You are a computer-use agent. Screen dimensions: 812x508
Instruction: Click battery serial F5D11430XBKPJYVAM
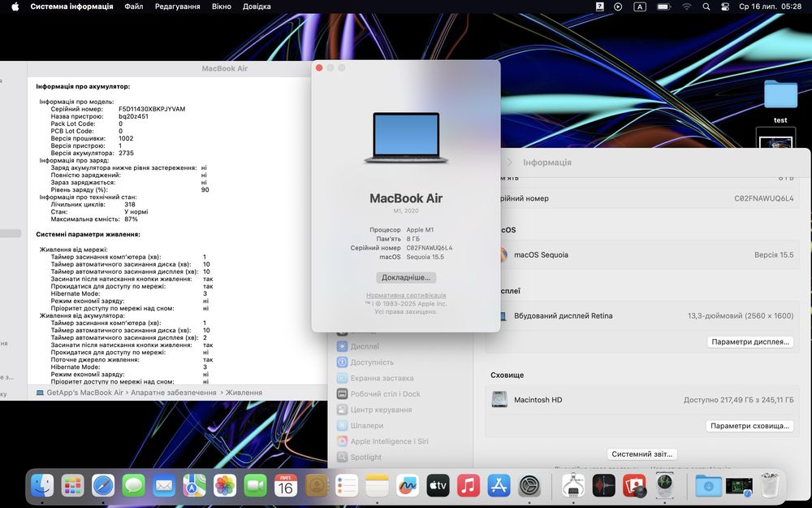(152, 109)
